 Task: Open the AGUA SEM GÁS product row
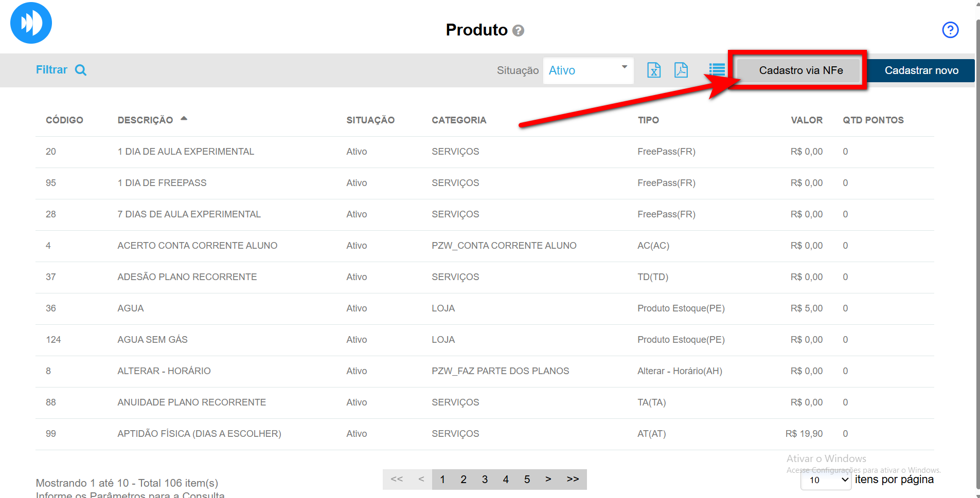[152, 340]
